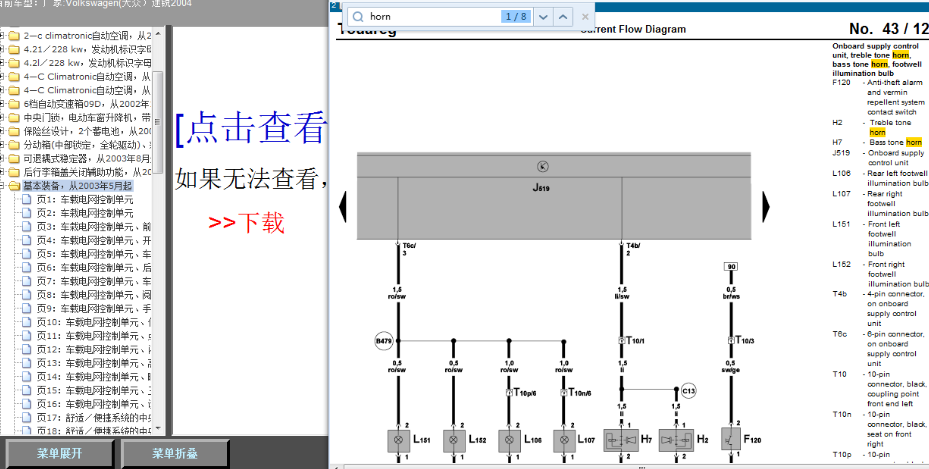The width and height of the screenshot is (929, 469).
Task: Expand the '4.21／228 kw' folder node
Action: [x=2, y=49]
